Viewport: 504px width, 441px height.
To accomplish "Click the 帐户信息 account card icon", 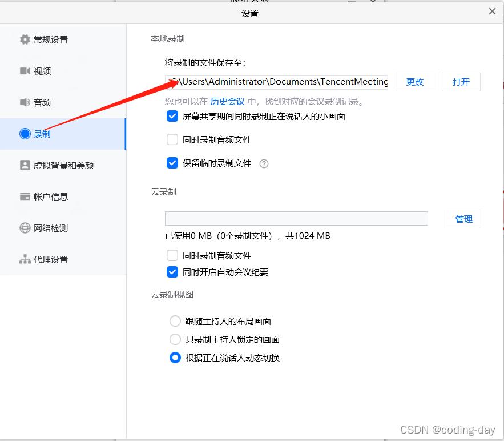I will coord(25,197).
